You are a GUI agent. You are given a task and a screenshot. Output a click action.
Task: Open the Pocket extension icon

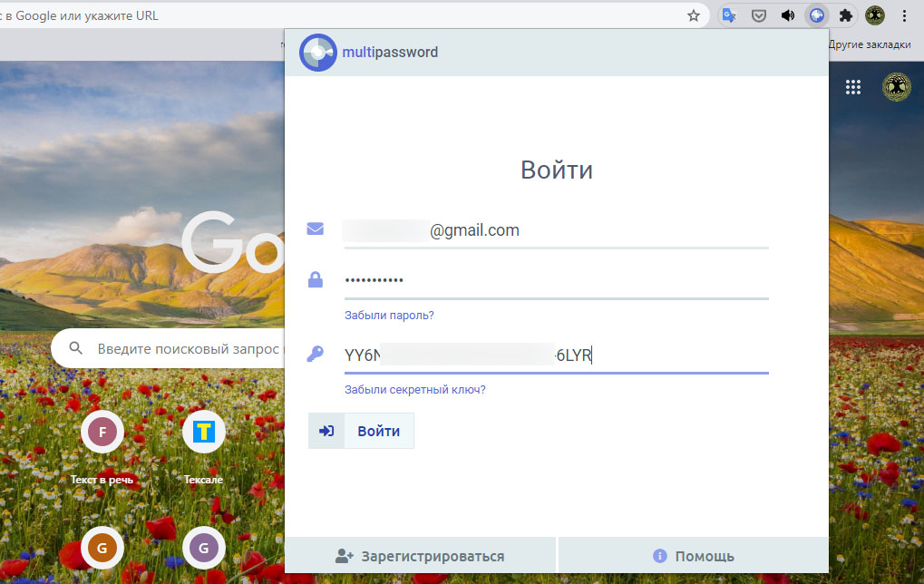pyautogui.click(x=758, y=16)
